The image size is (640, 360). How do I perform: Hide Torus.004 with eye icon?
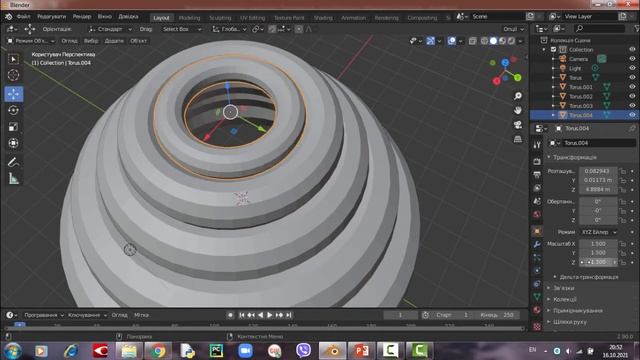click(x=632, y=115)
